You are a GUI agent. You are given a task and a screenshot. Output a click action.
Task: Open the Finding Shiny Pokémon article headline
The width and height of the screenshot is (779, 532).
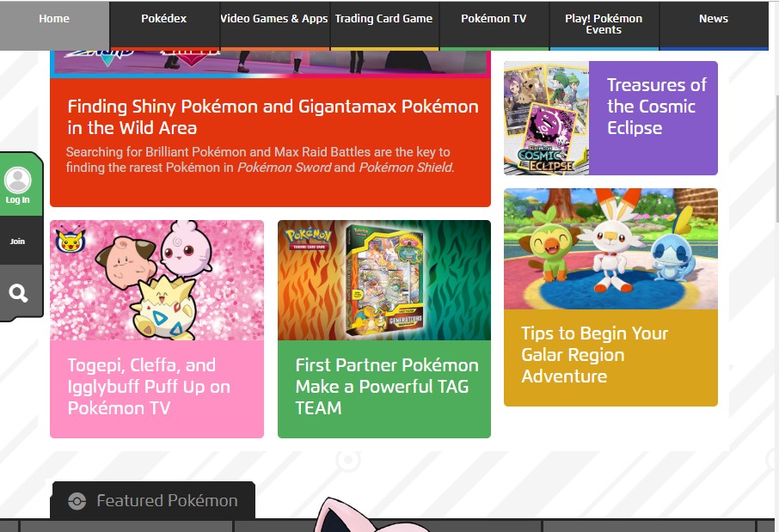(x=273, y=117)
